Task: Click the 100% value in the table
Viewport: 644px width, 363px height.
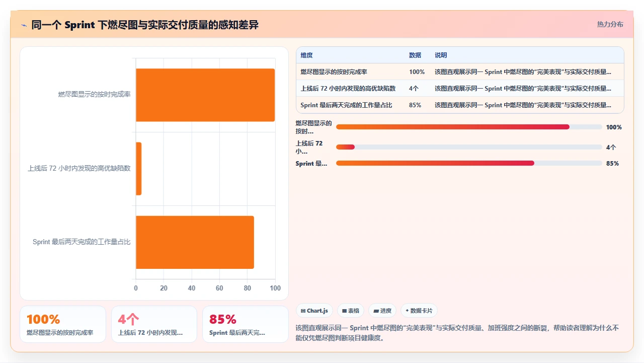Action: [417, 72]
